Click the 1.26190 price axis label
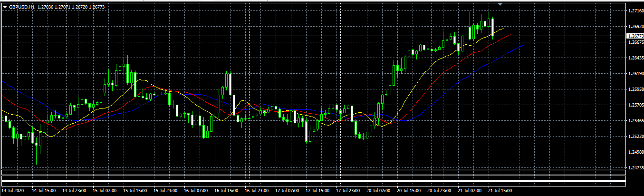Screen dimensions: 644x196 [635, 73]
